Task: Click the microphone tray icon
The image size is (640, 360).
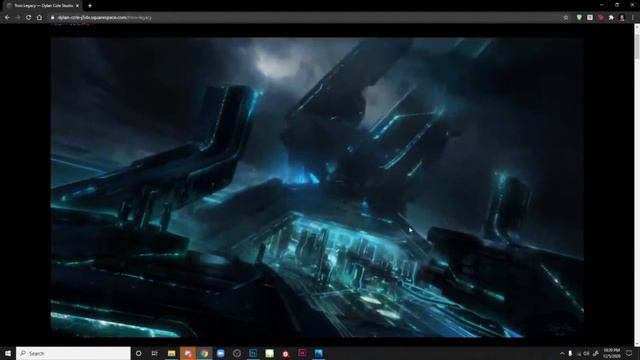Action: [x=570, y=353]
